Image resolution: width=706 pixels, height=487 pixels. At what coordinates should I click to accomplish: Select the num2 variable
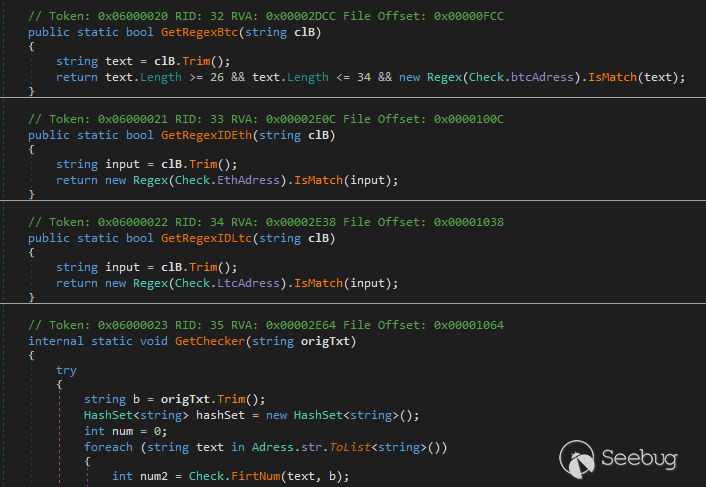154,476
